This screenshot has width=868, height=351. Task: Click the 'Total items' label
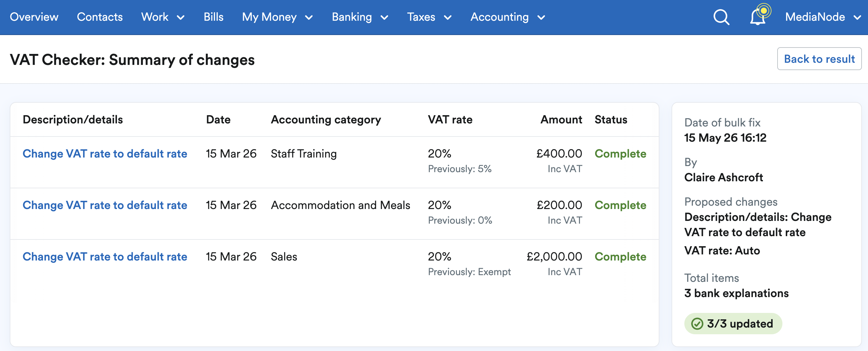point(711,278)
